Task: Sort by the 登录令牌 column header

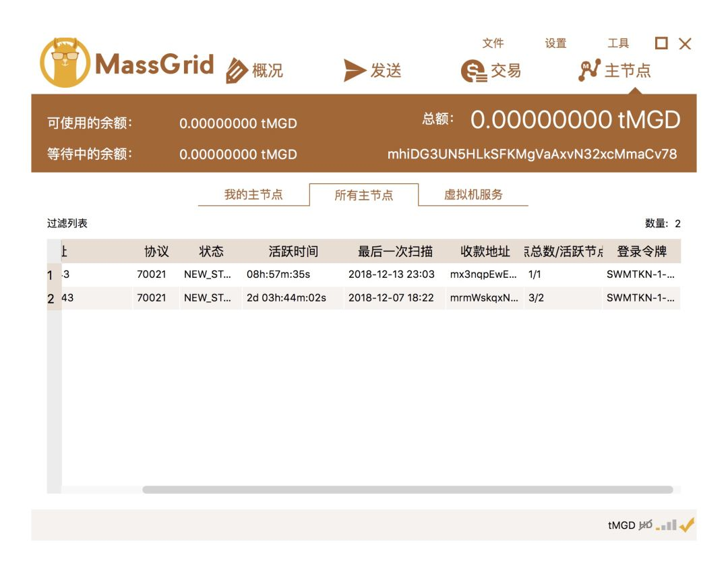Action: coord(642,252)
